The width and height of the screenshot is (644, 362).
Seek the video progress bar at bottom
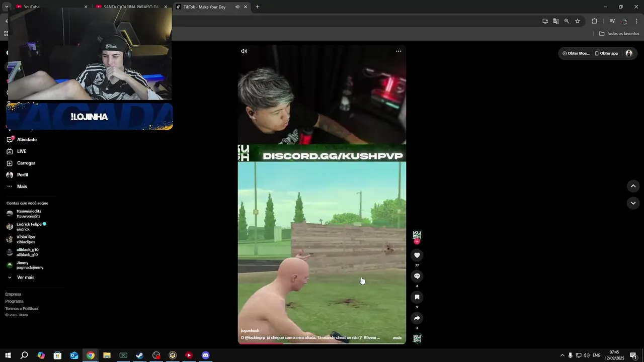[x=322, y=343]
